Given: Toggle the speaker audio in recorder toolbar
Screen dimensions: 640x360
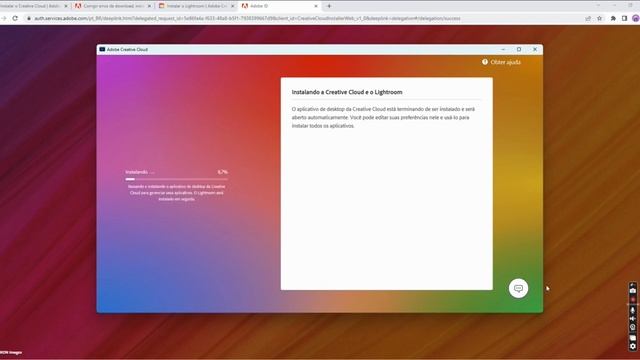Looking at the screenshot, I should pos(633,318).
